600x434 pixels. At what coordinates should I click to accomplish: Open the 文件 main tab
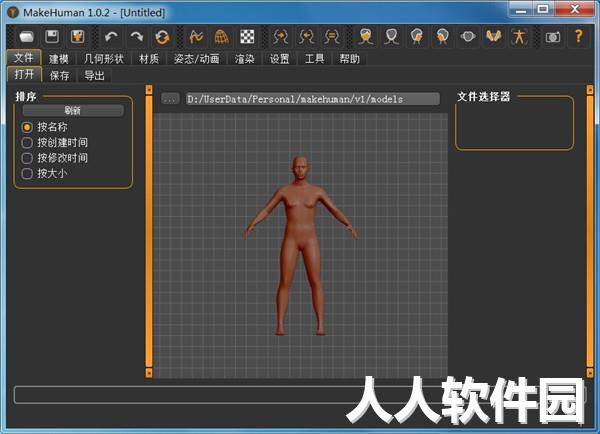coord(24,58)
